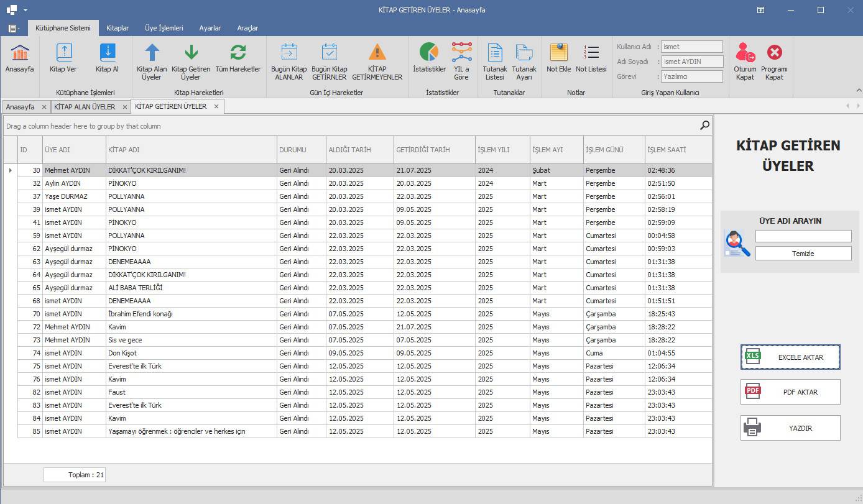This screenshot has width=863, height=504.
Task: Click the Kitap Al ribbon icon
Action: pyautogui.click(x=107, y=53)
